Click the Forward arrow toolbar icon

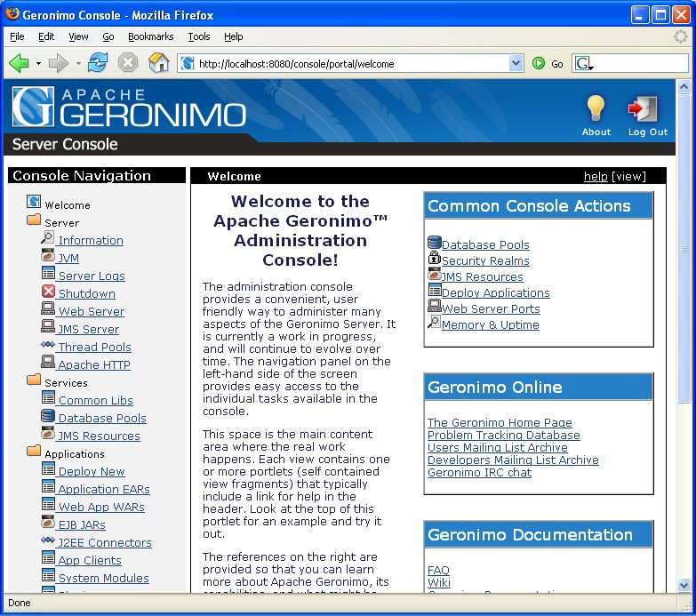coord(58,63)
